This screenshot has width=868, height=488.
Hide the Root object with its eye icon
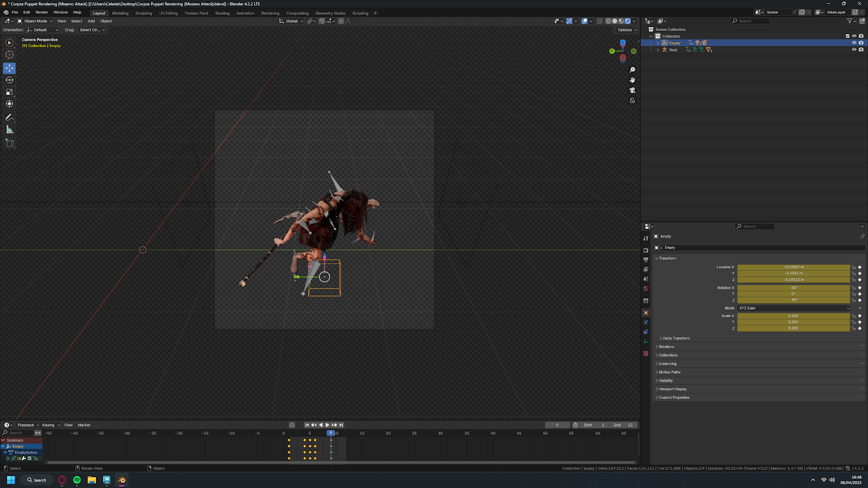coord(854,50)
